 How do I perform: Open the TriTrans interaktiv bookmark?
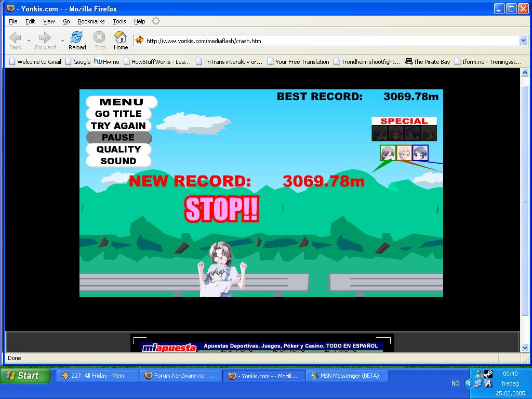pyautogui.click(x=229, y=62)
